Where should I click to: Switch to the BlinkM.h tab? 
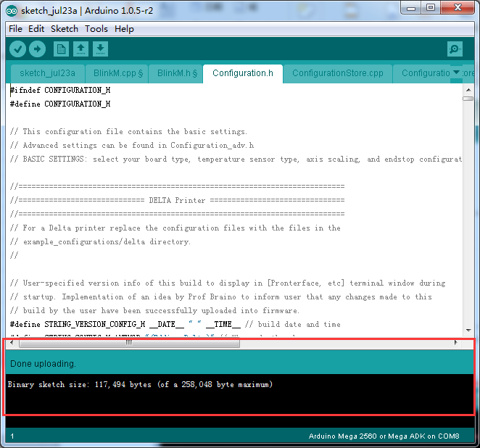177,73
